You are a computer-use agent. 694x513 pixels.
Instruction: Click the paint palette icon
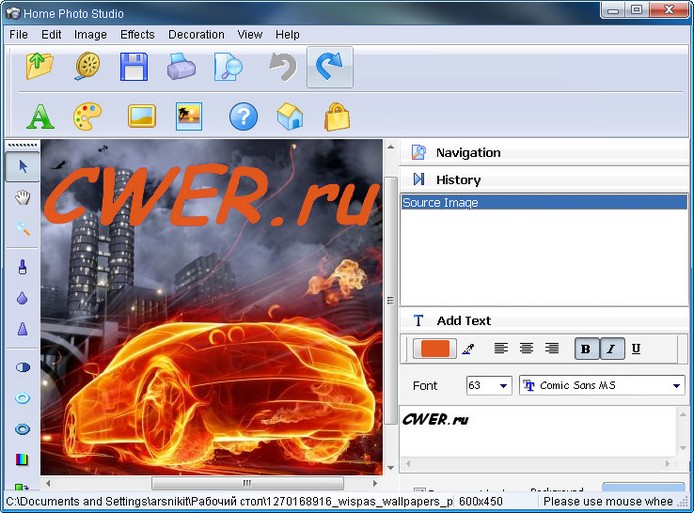pos(88,117)
